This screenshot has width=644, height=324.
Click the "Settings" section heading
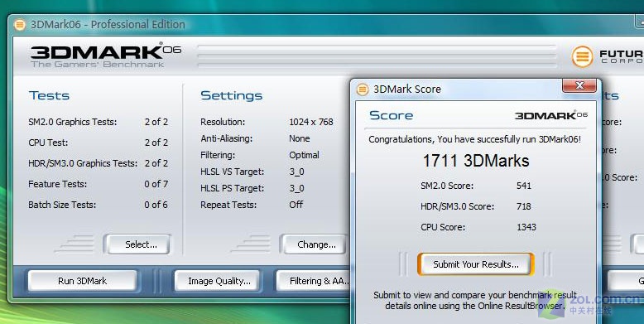pyautogui.click(x=231, y=95)
